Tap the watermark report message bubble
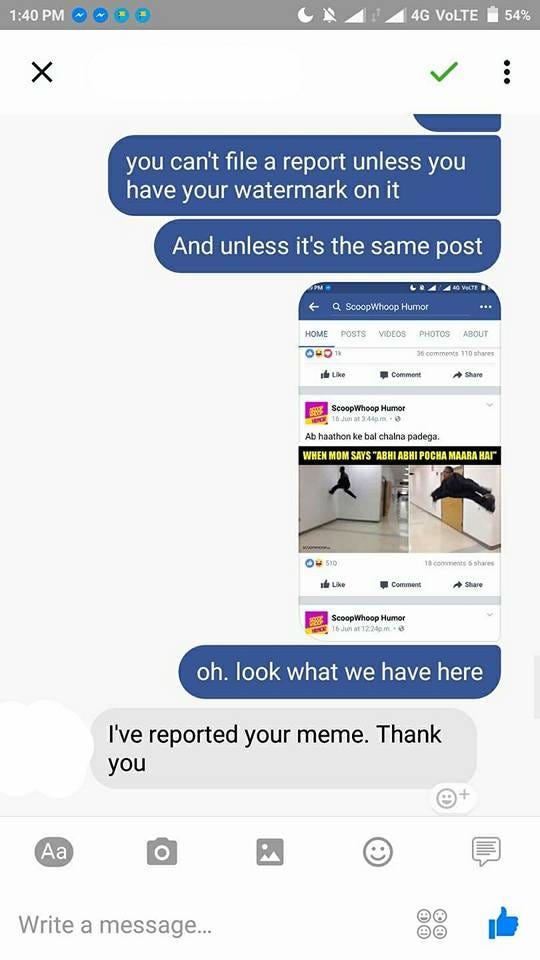This screenshot has height=960, width=540. (304, 176)
